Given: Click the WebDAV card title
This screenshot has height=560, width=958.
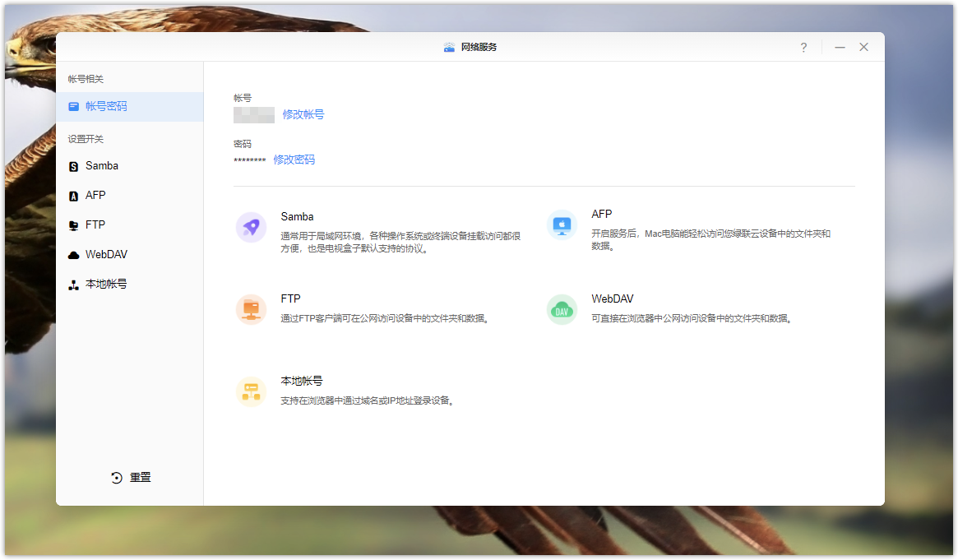Looking at the screenshot, I should (x=613, y=299).
